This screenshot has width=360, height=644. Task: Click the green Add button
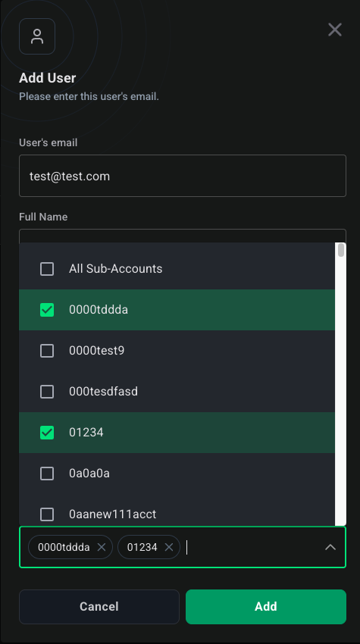[266, 607]
